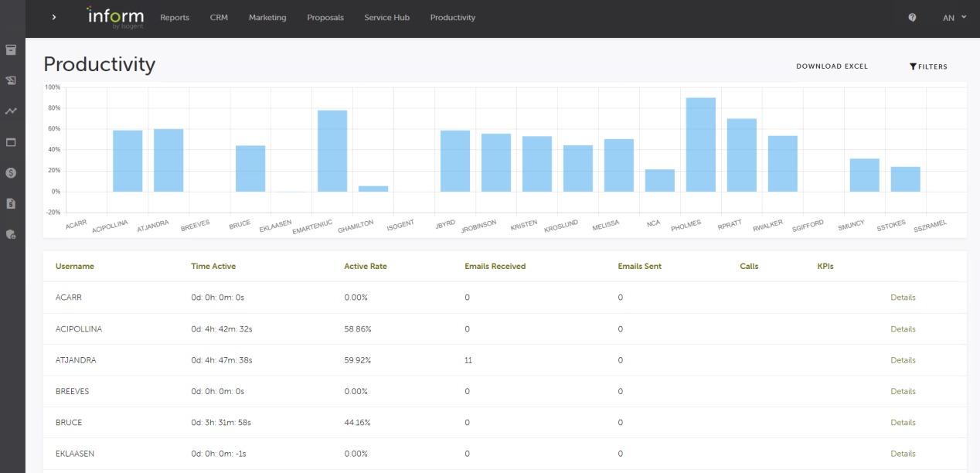Click the shield lock sidebar icon

[x=11, y=234]
